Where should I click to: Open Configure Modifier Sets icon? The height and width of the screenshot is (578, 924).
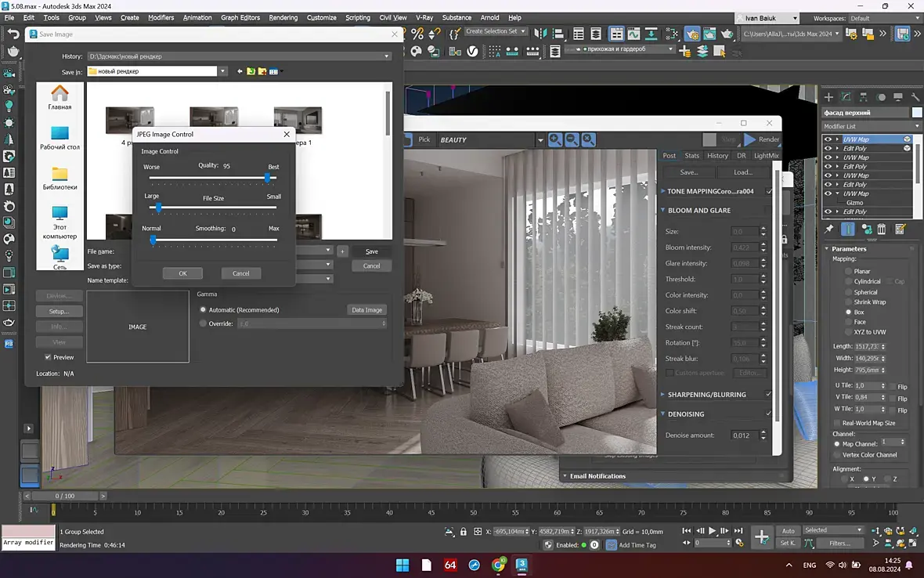coord(901,229)
